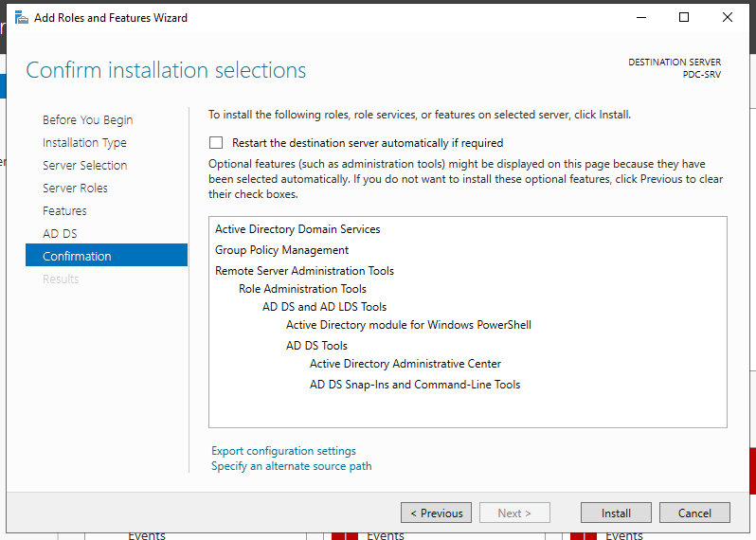Select the Confirmation step

106,255
